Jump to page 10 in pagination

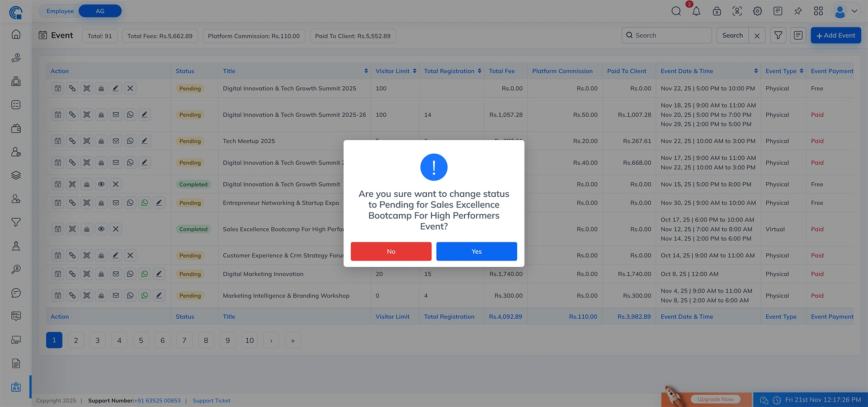[249, 341]
